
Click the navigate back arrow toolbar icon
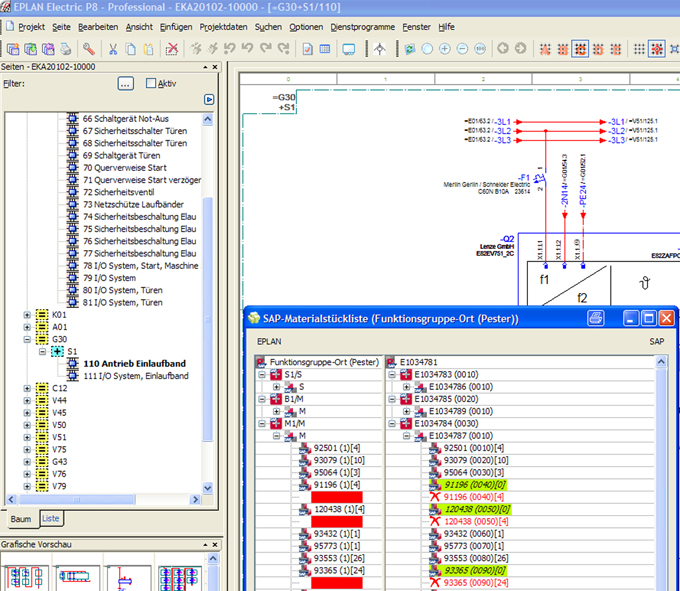(x=503, y=48)
